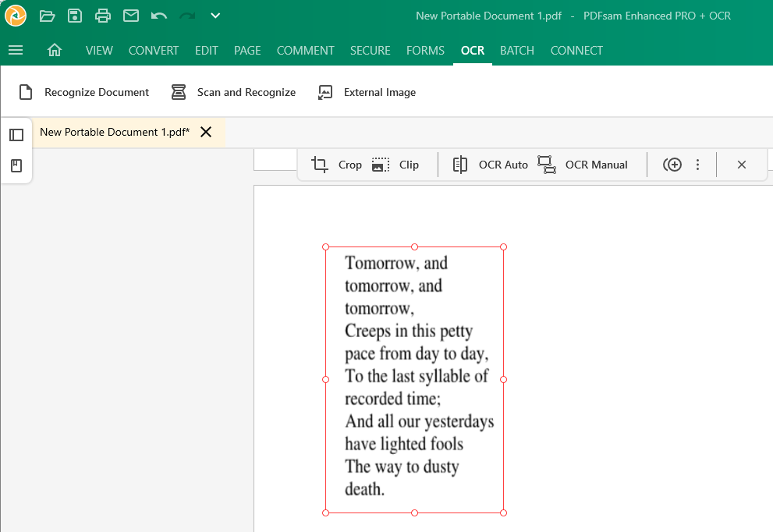This screenshot has width=773, height=532.
Task: Click the bottom-left selection handle
Action: click(x=325, y=512)
